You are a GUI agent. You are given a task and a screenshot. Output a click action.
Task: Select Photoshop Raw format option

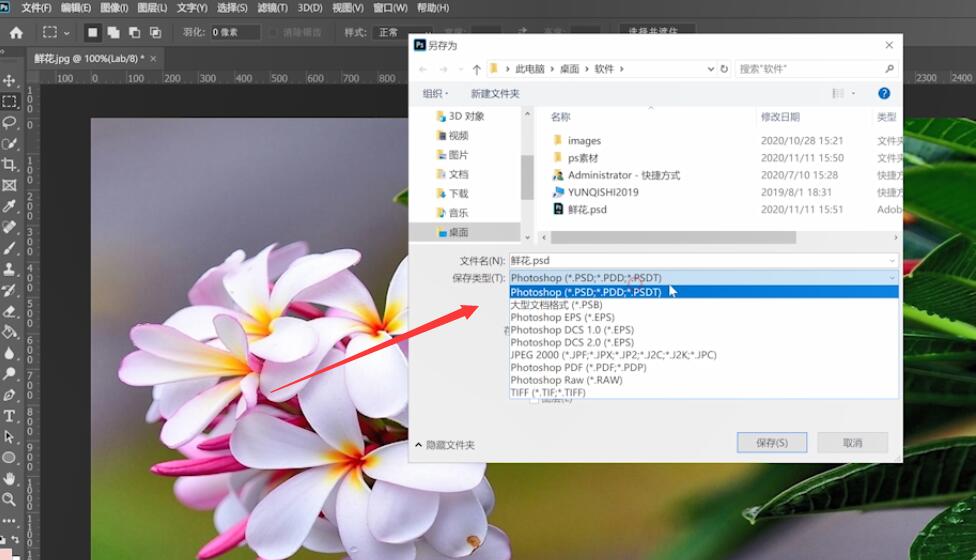pyautogui.click(x=703, y=380)
